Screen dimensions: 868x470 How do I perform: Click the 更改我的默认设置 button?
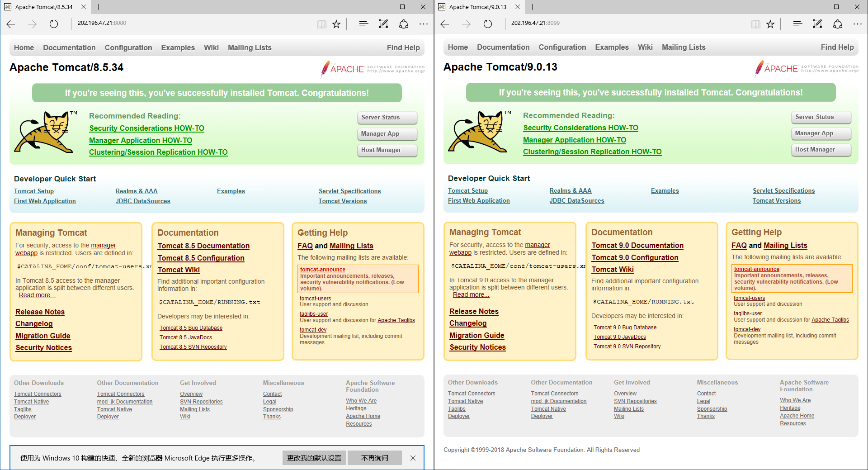(x=314, y=458)
